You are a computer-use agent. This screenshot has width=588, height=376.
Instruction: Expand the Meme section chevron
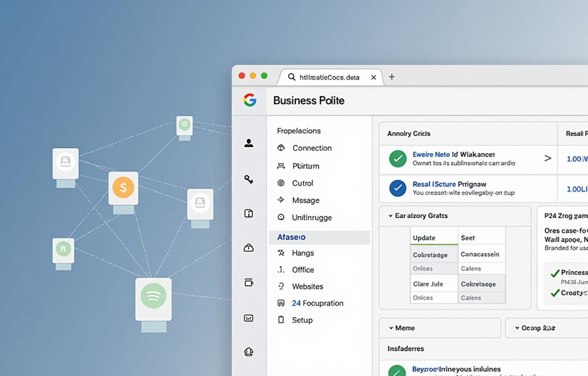coord(392,328)
